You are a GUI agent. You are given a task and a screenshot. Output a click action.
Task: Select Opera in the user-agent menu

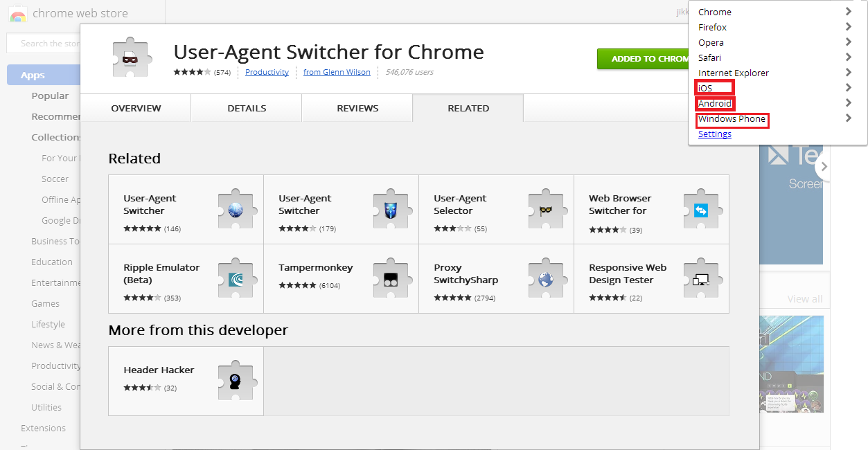tap(711, 42)
